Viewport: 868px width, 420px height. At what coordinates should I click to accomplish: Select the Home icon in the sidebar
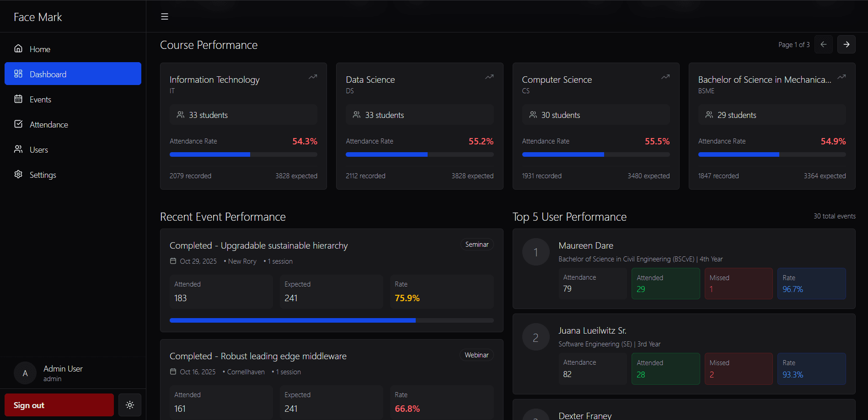coord(18,49)
